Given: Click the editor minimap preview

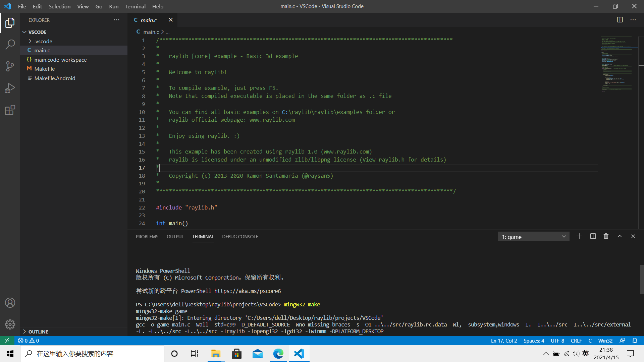Looking at the screenshot, I should pyautogui.click(x=616, y=64).
